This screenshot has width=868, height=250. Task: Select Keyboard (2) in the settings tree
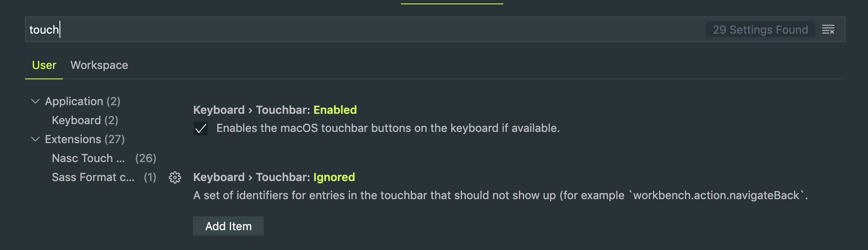coord(85,120)
